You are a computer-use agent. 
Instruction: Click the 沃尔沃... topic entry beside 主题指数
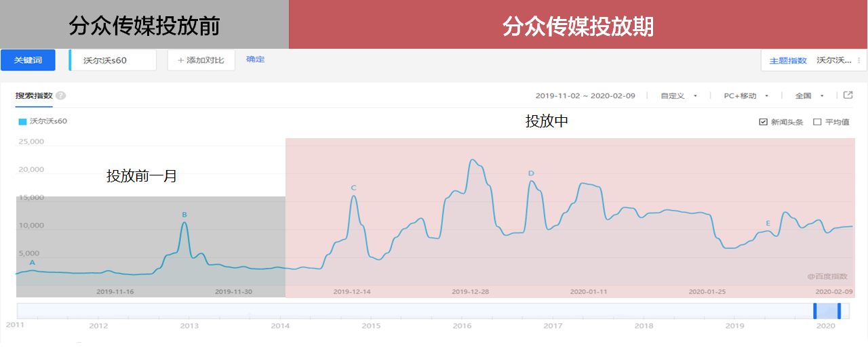(x=834, y=60)
